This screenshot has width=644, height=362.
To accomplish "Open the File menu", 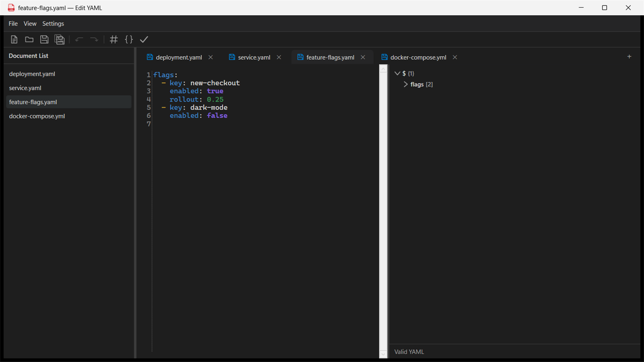I will (x=13, y=23).
